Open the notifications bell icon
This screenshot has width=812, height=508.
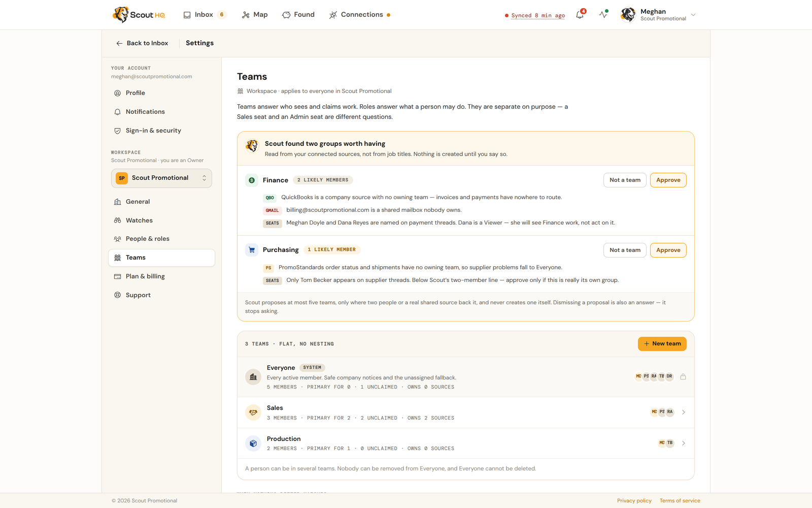coord(580,15)
